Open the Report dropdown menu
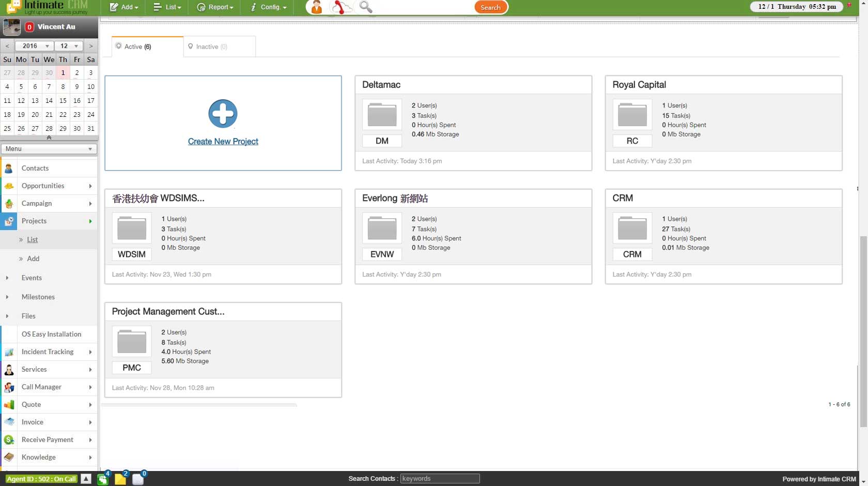 [x=215, y=7]
